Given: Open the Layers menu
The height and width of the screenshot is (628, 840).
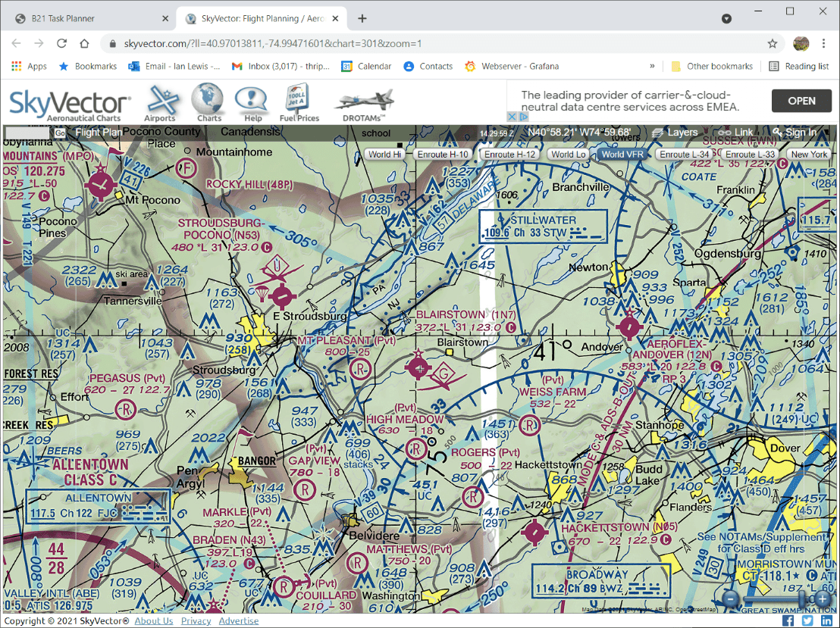Looking at the screenshot, I should 675,133.
